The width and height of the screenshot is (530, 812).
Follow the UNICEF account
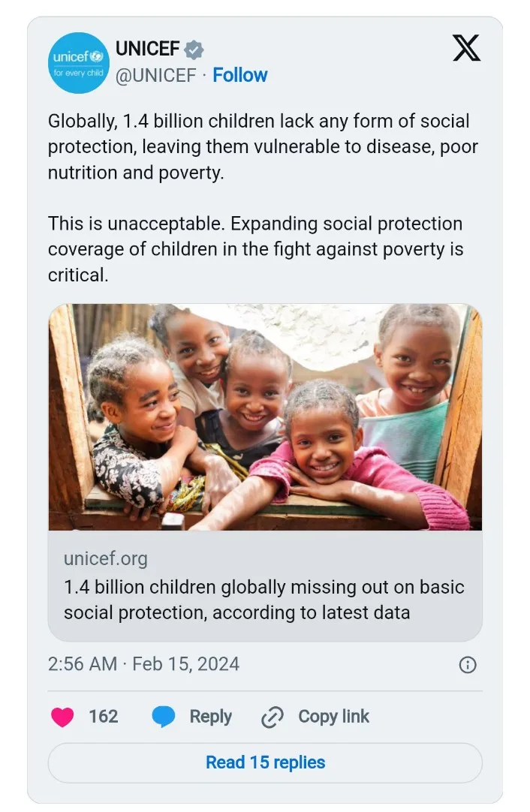click(239, 75)
